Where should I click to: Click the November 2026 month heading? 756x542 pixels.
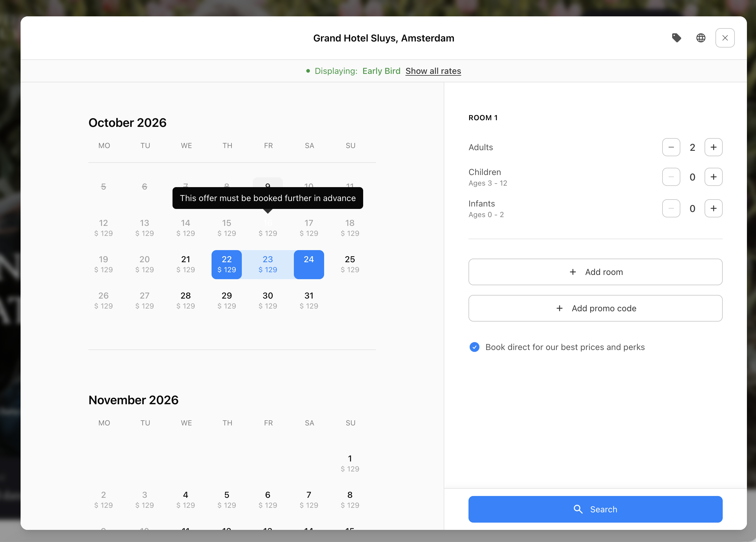133,400
